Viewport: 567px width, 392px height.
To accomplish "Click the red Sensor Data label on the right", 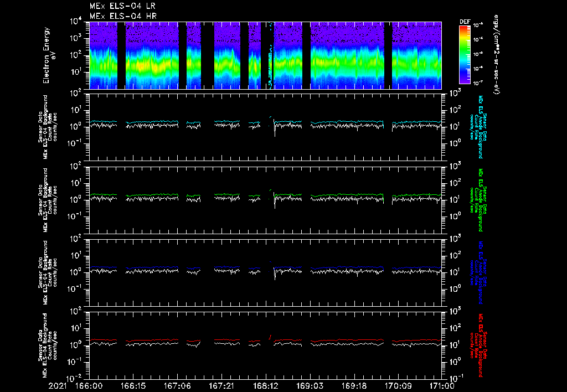I will (x=478, y=345).
